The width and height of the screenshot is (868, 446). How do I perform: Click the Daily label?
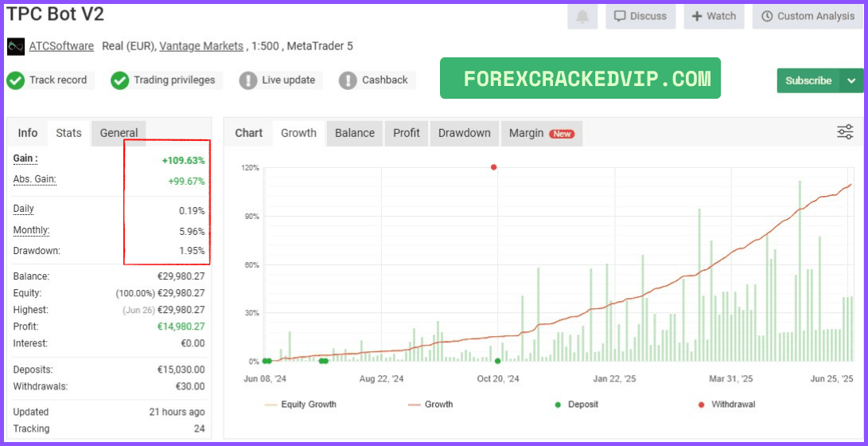coord(24,209)
